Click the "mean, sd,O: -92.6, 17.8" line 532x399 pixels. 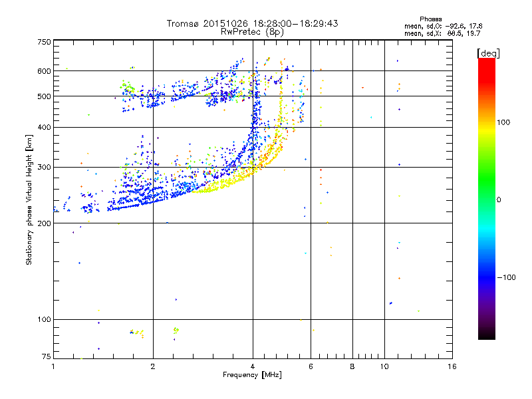point(443,26)
